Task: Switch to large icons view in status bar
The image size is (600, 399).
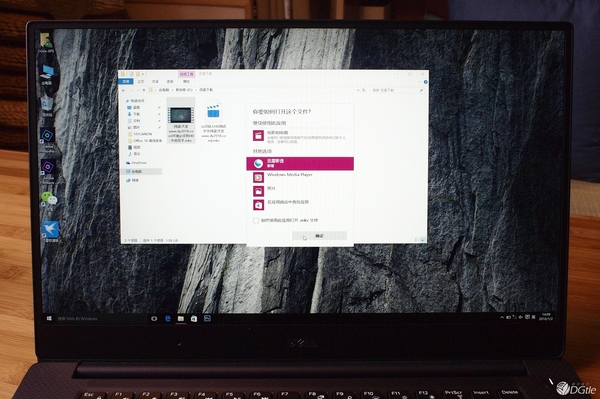Action: pos(422,239)
